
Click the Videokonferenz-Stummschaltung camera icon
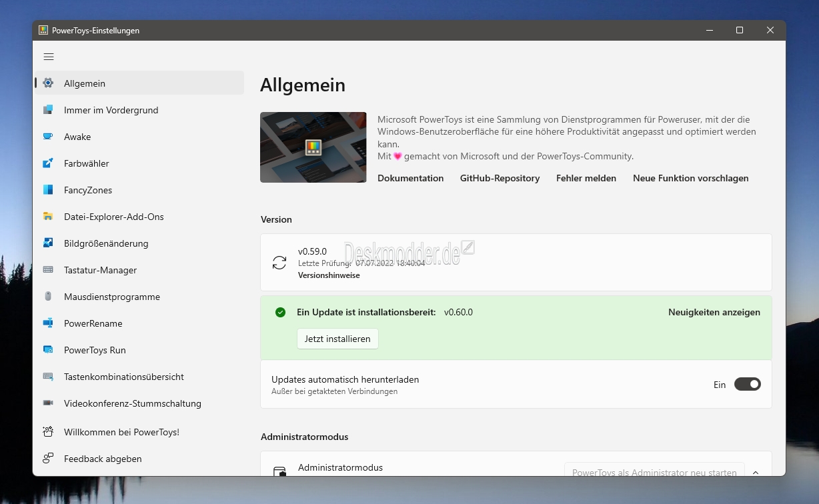[48, 403]
